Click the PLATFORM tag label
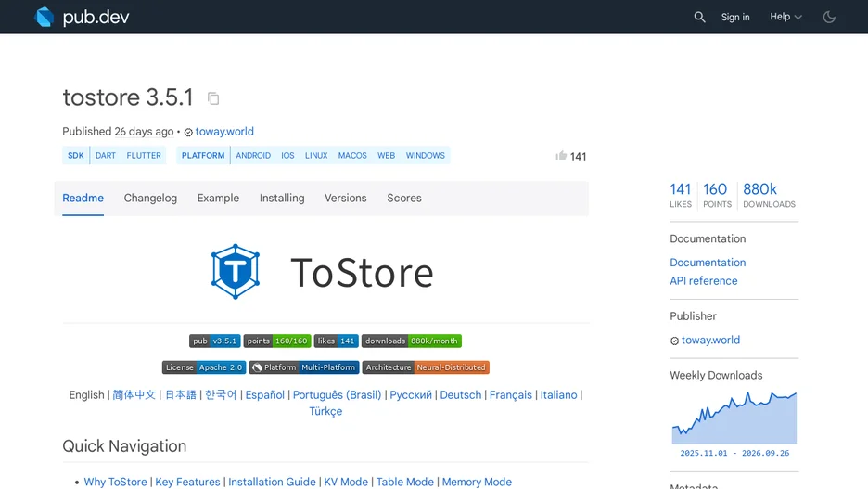The width and height of the screenshot is (868, 489). [x=203, y=156]
